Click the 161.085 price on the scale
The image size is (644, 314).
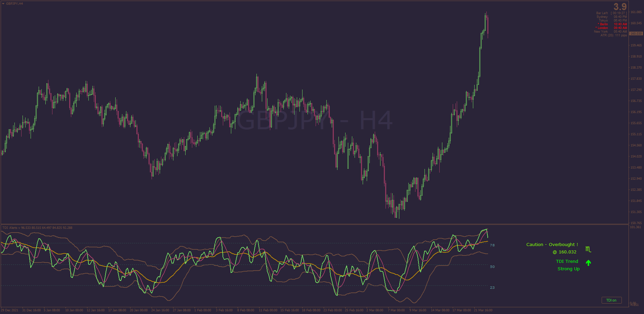[636, 12]
